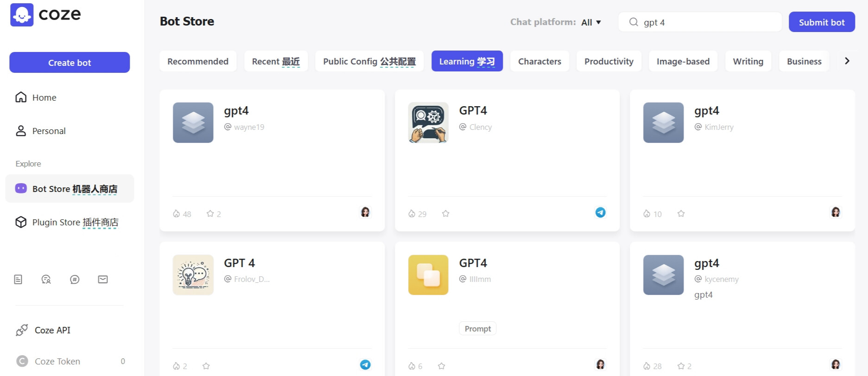Open the Productivity tab

click(x=609, y=61)
